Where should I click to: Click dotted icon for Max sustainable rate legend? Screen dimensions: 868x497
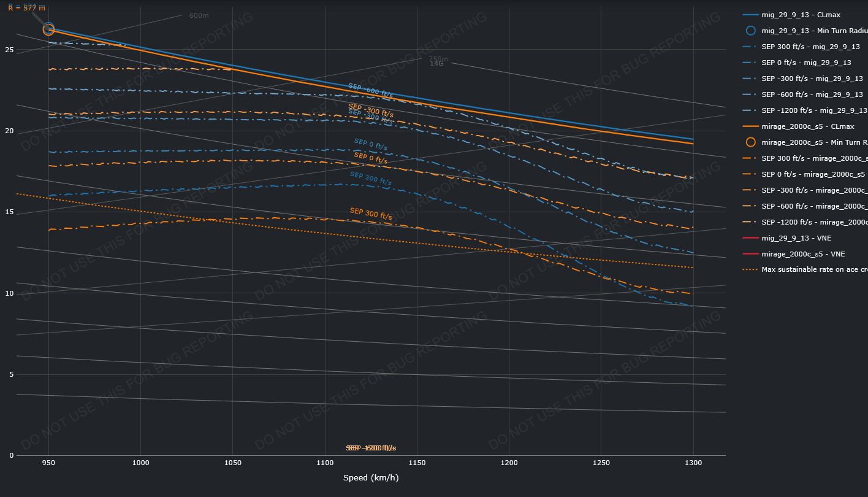click(x=751, y=270)
